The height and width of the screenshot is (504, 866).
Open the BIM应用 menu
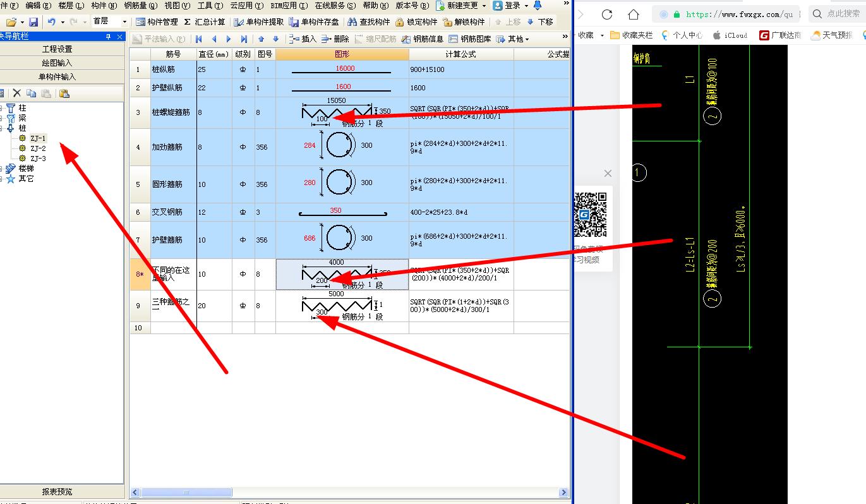tap(289, 6)
